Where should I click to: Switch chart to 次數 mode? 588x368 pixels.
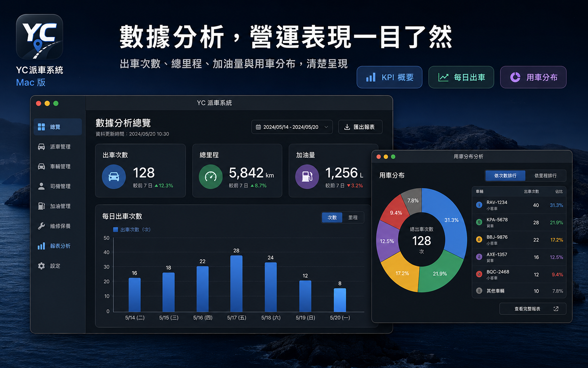(332, 217)
